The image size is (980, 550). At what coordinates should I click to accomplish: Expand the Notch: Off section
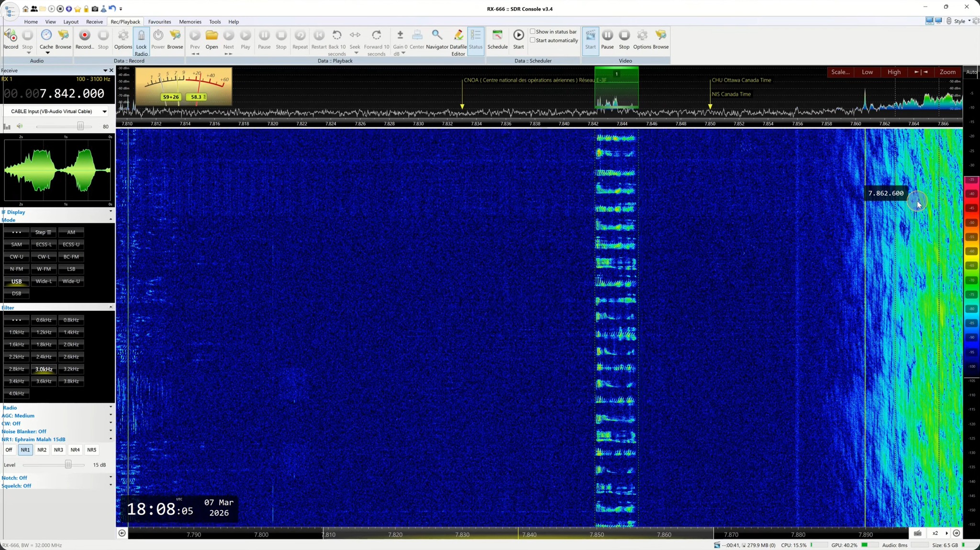click(111, 477)
